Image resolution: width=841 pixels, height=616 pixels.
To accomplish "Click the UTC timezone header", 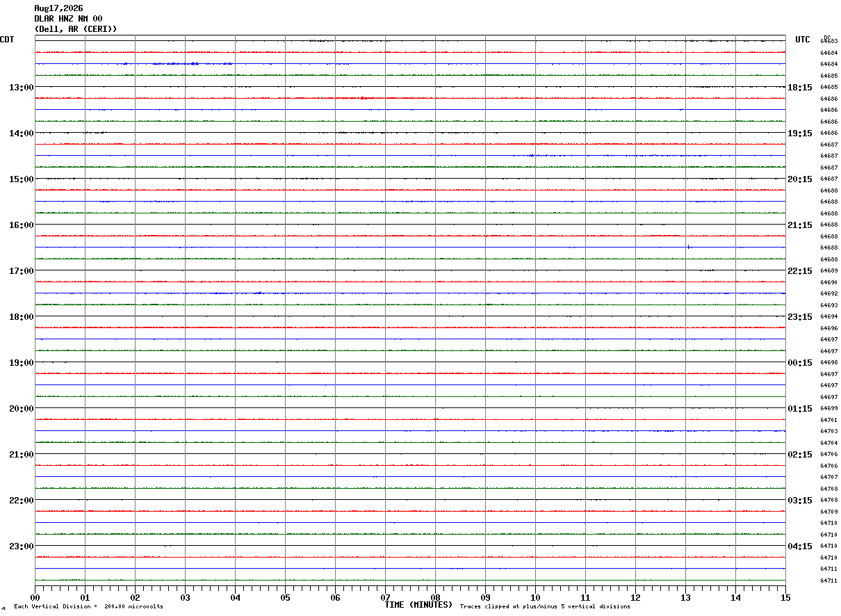I will coord(803,40).
